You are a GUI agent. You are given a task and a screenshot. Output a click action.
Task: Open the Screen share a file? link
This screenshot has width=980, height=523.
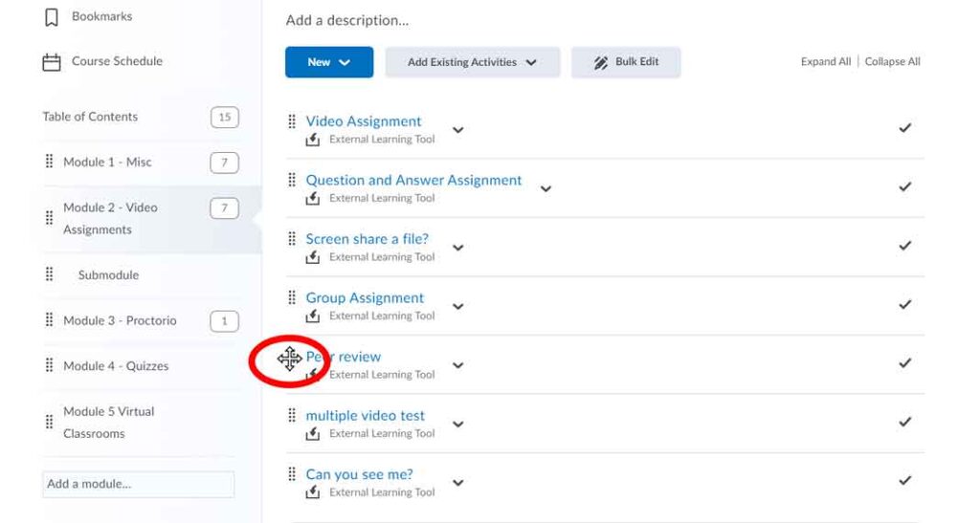[367, 239]
